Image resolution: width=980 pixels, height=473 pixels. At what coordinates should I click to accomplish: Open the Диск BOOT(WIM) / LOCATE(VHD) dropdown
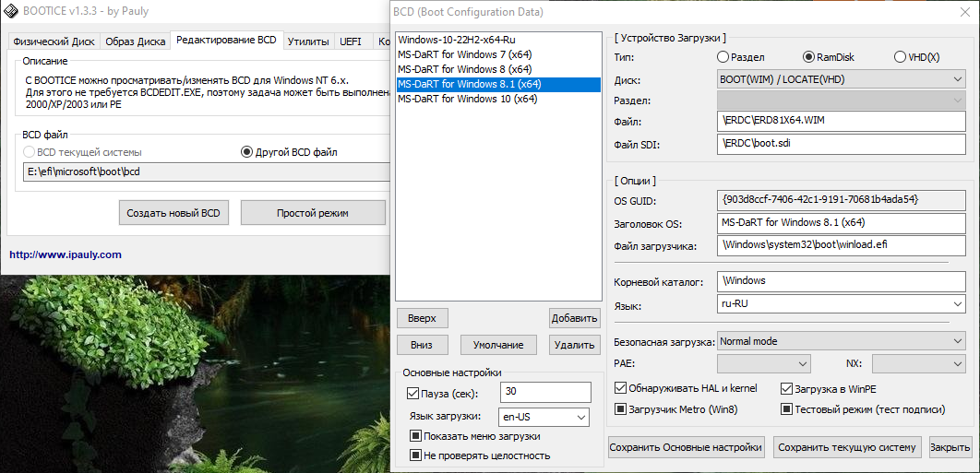tap(841, 79)
